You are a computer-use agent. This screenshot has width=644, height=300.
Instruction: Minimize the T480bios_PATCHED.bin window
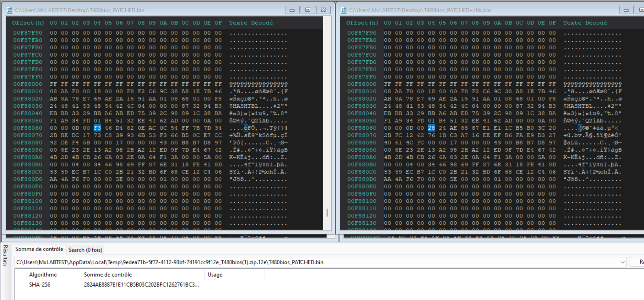(x=292, y=10)
